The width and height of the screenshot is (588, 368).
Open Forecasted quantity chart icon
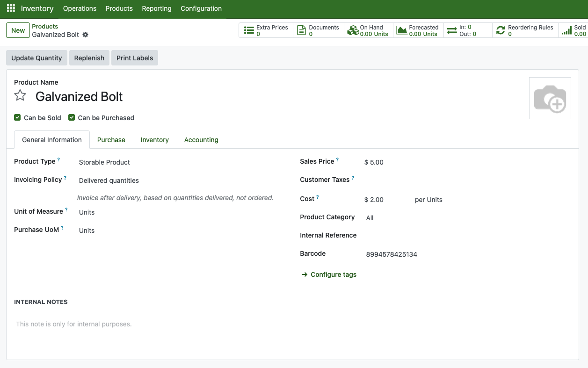click(401, 30)
